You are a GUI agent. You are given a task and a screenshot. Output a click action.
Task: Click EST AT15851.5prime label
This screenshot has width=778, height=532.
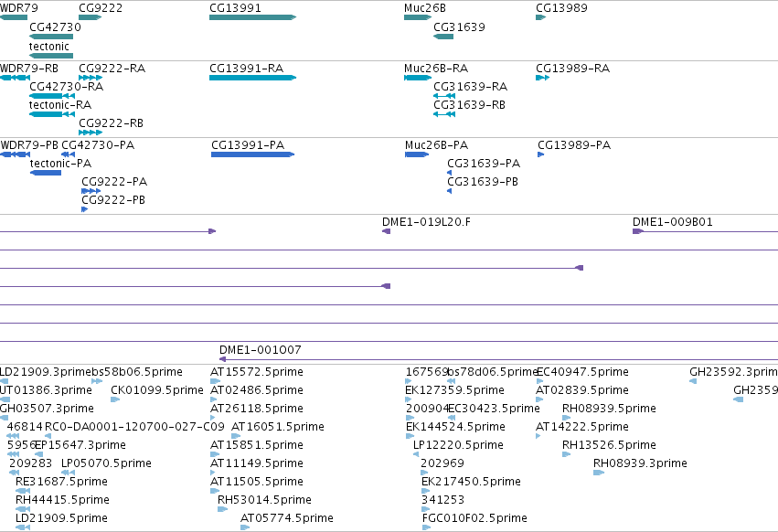pos(257,445)
